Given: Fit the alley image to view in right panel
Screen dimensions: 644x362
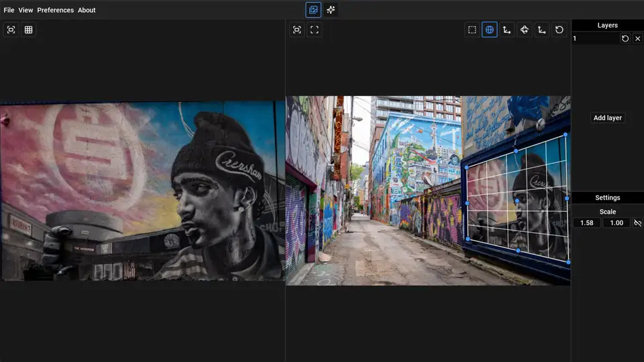Looking at the screenshot, I should (297, 29).
